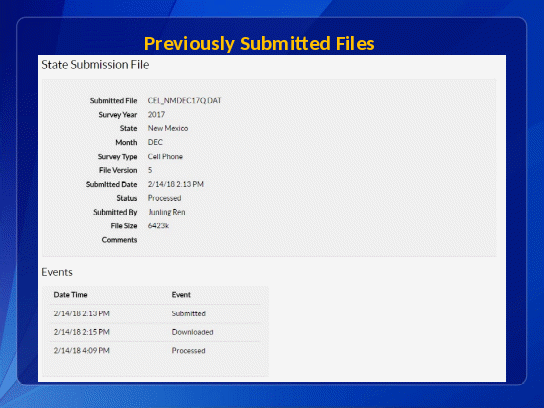This screenshot has width=544, height=408.
Task: Click the 'Submitted By' label
Action: pyautogui.click(x=115, y=212)
